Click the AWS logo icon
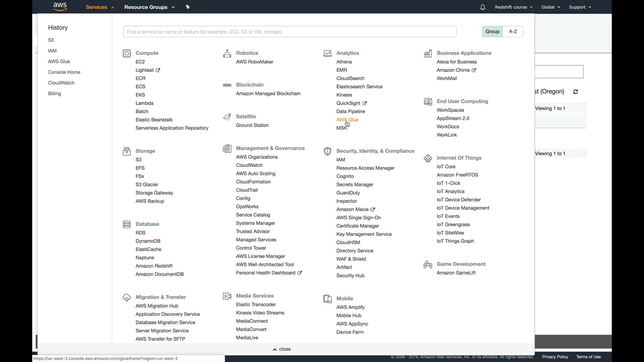The height and width of the screenshot is (362, 644). [x=60, y=7]
